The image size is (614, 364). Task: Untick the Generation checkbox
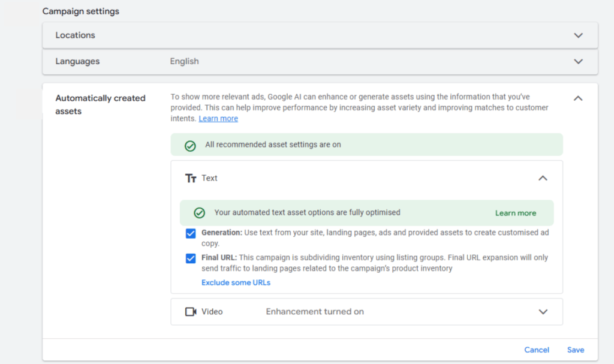point(191,233)
